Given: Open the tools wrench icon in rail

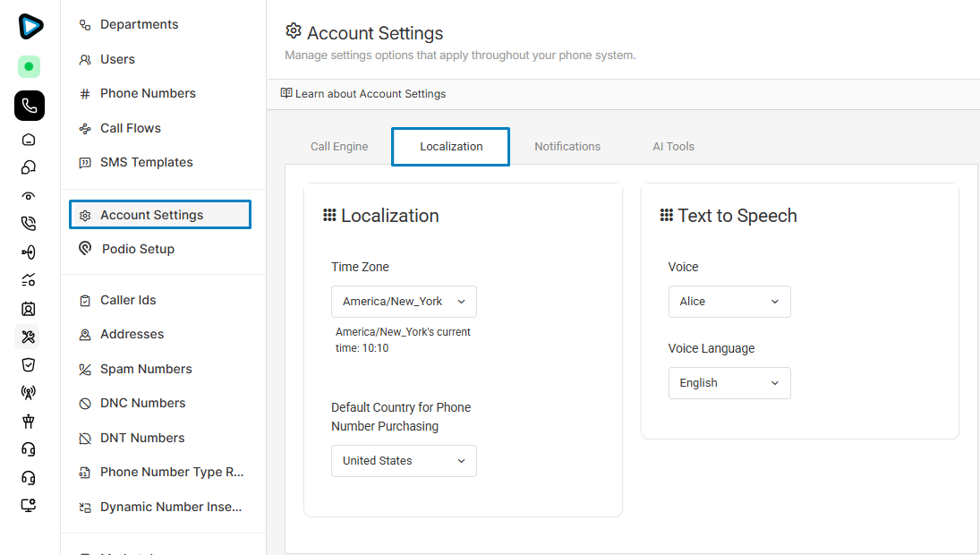Looking at the screenshot, I should (29, 337).
